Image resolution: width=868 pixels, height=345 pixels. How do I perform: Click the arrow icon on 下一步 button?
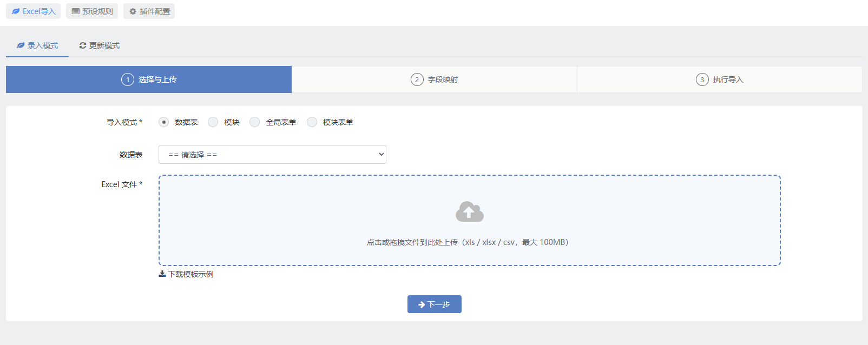tap(422, 304)
